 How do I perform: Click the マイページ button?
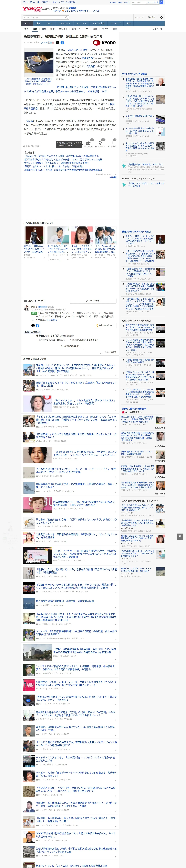coord(139,17)
